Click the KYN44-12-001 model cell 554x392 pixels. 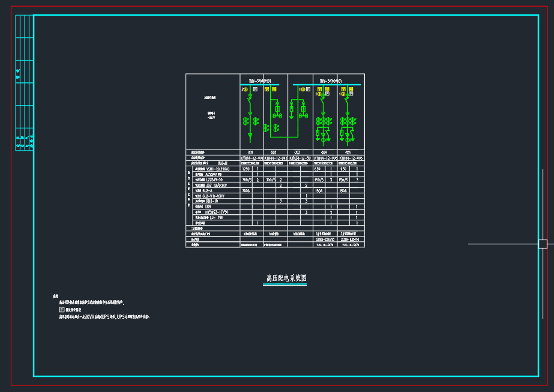251,158
